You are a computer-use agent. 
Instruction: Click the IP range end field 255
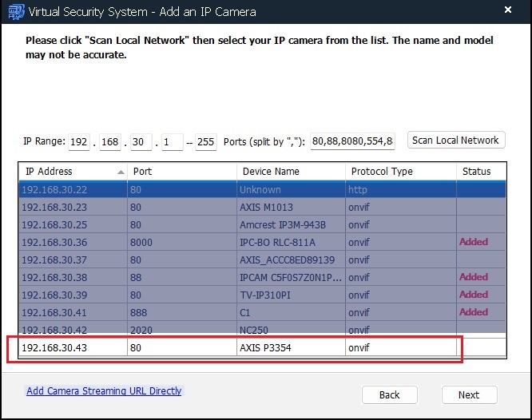[x=206, y=142]
